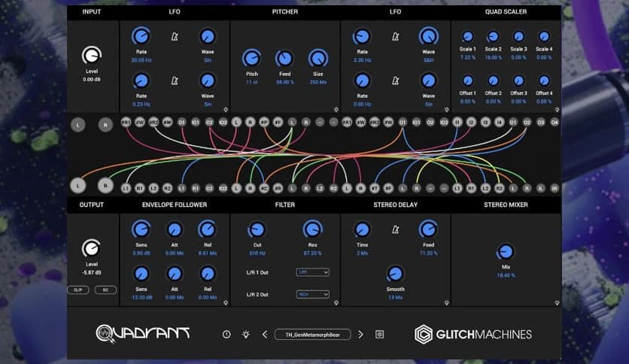Click the Stereo Mixer !R output jack
Viewport: 629px width, 364px height.
pyautogui.click(x=555, y=188)
